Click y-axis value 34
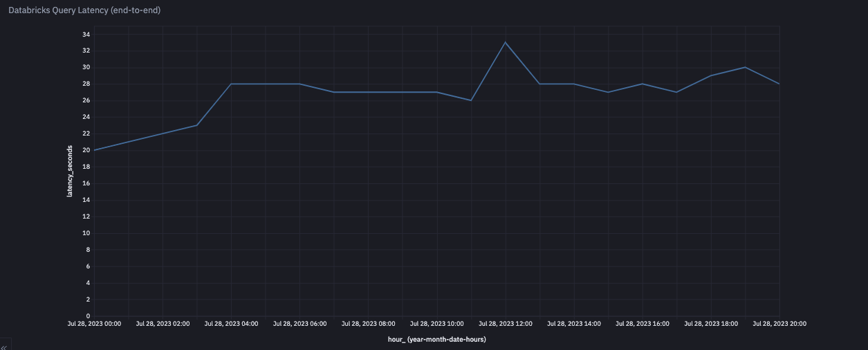This screenshot has width=868, height=350. [86, 34]
